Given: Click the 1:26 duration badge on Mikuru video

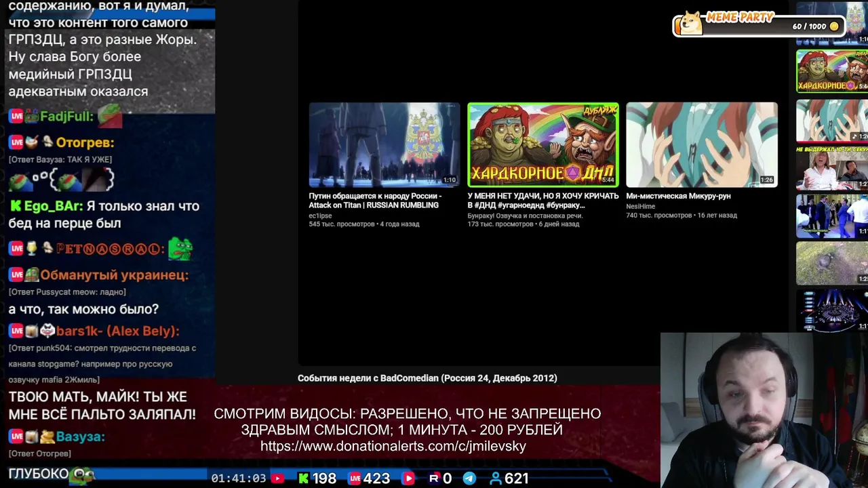Looking at the screenshot, I should (767, 180).
